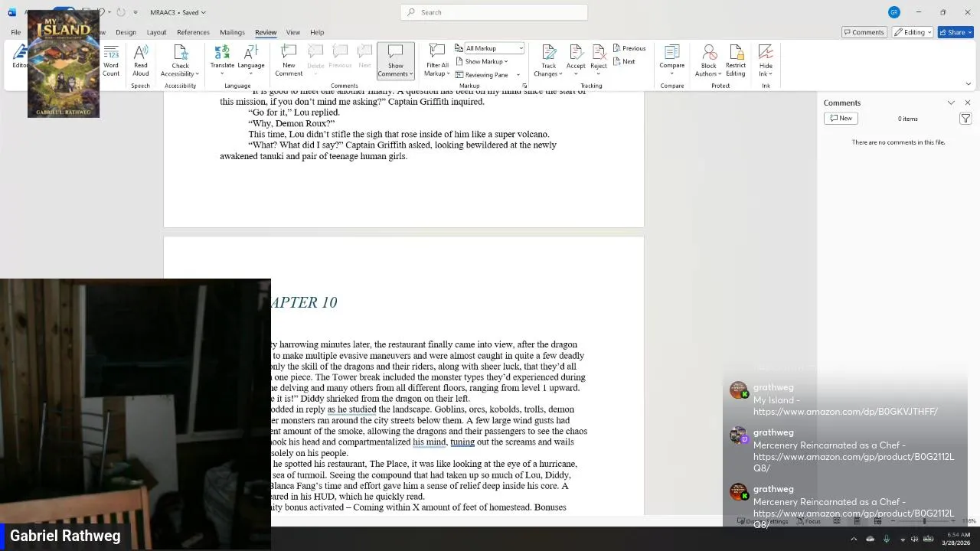980x551 pixels.
Task: Toggle Hide Ink
Action: (766, 60)
